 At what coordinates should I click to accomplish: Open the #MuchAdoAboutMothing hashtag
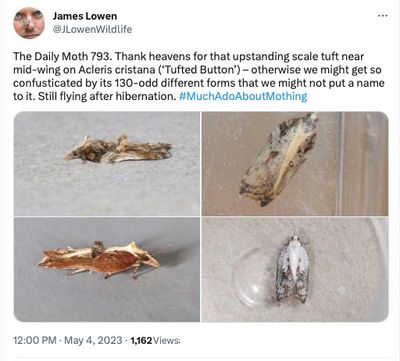(x=243, y=96)
